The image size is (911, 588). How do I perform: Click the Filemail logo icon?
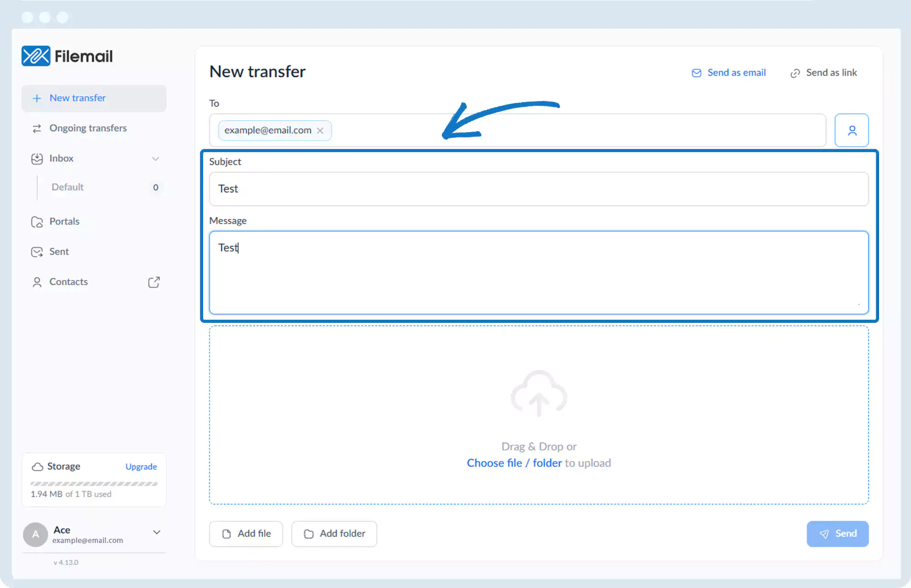coord(36,56)
